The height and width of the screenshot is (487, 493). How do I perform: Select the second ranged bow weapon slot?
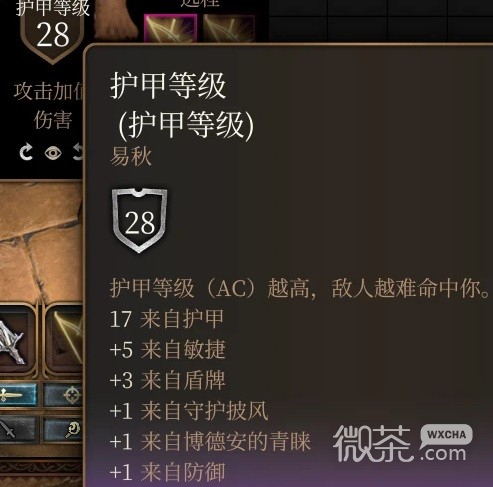click(229, 28)
